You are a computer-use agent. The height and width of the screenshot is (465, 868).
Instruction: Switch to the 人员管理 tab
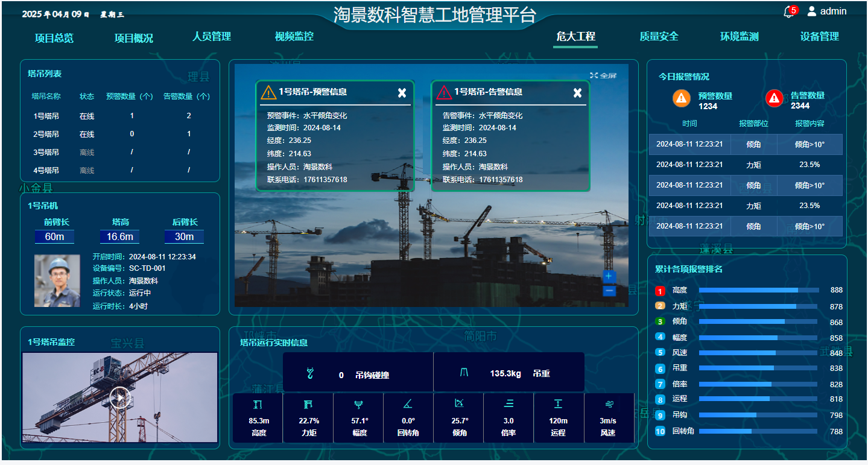coord(212,36)
